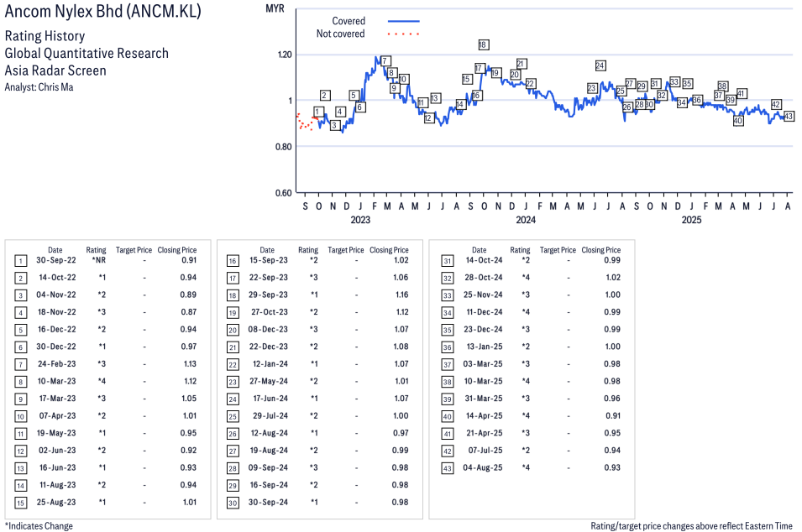This screenshot has height=532, width=802.
Task: Select the Eastern Time footnote text
Action: (x=691, y=526)
